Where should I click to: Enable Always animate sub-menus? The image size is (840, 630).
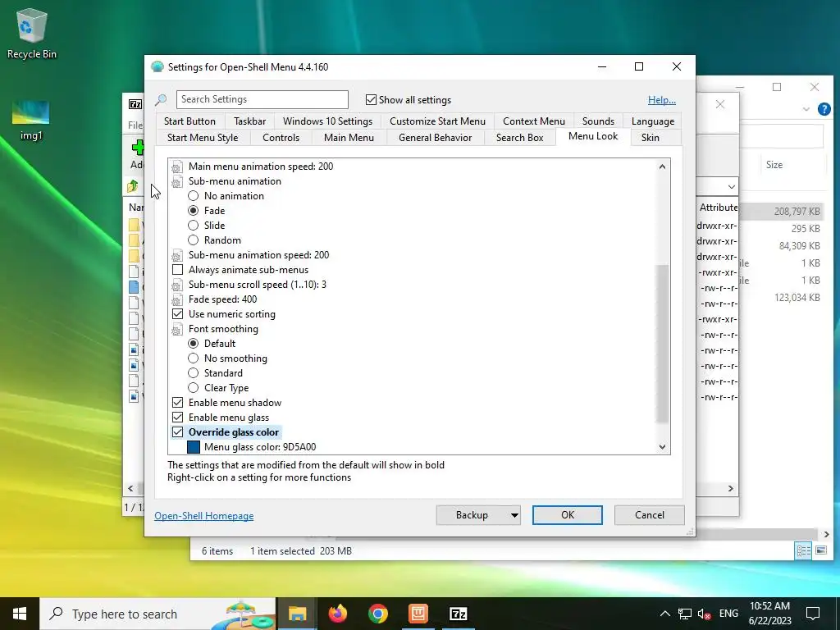(177, 270)
